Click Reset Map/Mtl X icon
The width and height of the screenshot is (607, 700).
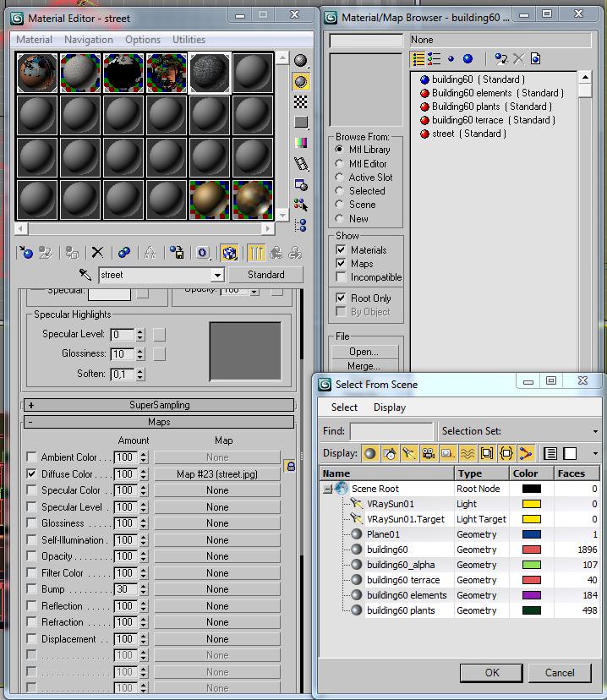pyautogui.click(x=97, y=253)
